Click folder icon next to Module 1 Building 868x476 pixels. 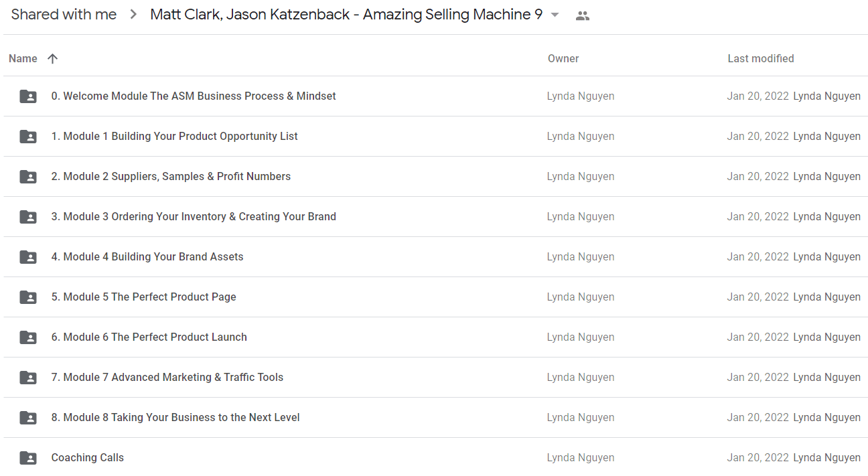click(28, 137)
